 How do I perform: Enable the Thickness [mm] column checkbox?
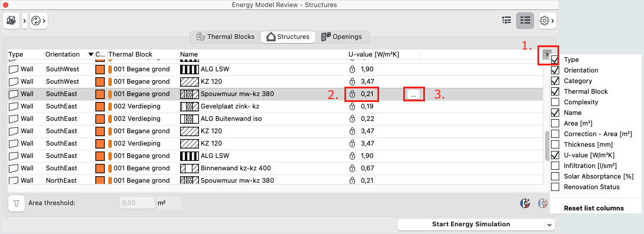(x=555, y=144)
